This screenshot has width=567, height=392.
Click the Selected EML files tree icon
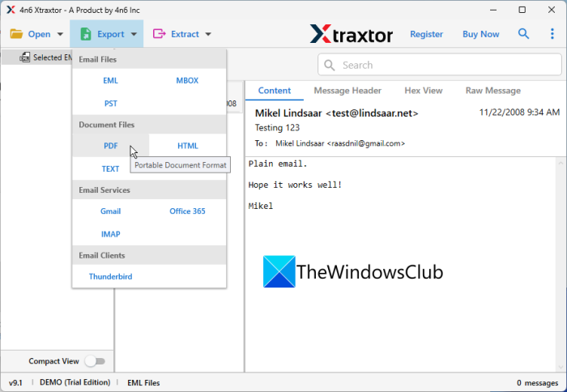24,58
